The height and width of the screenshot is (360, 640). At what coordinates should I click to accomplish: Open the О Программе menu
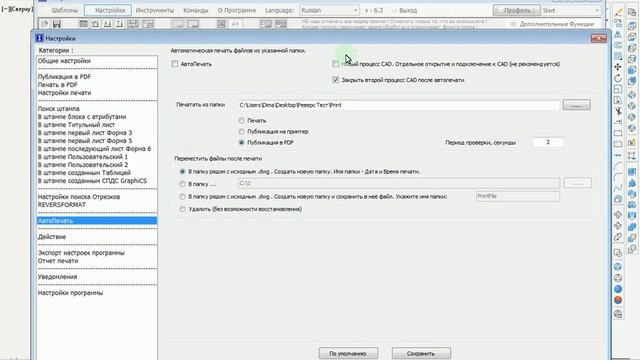coord(237,10)
